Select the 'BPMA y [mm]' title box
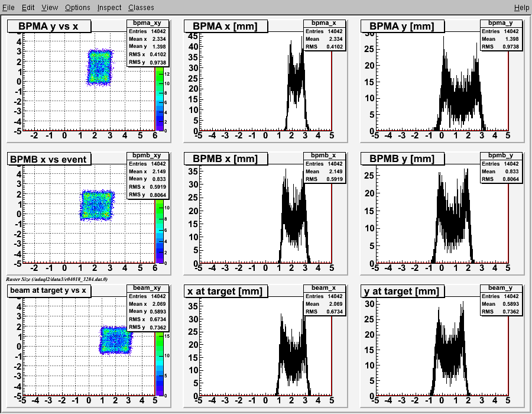Image resolution: width=532 pixels, height=414 pixels. point(403,26)
